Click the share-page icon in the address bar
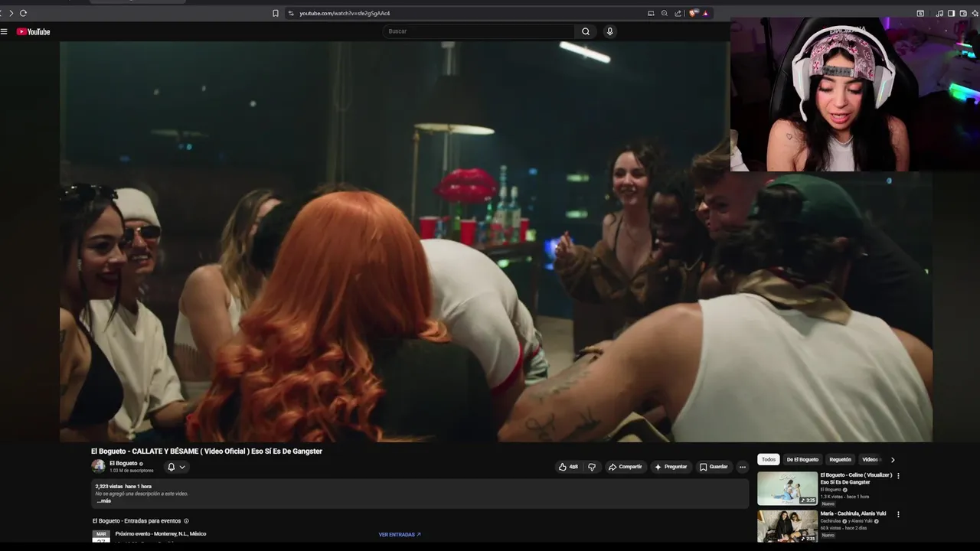The image size is (980, 551). (x=678, y=13)
